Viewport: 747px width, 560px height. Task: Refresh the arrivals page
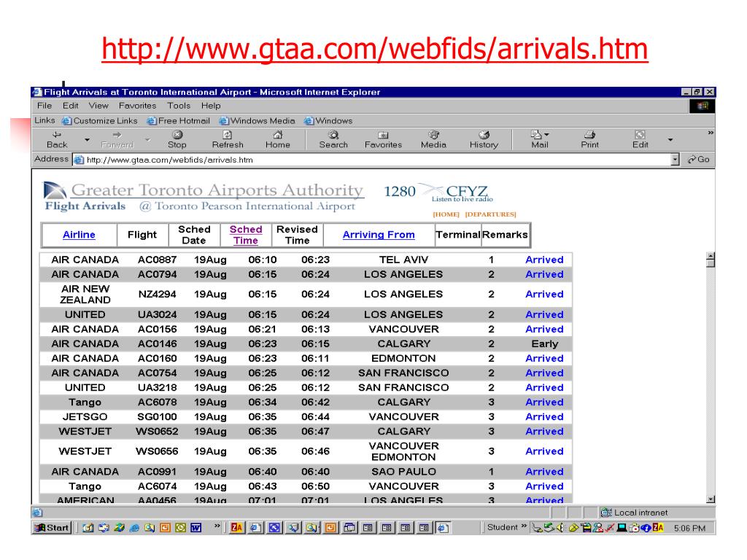click(x=228, y=139)
